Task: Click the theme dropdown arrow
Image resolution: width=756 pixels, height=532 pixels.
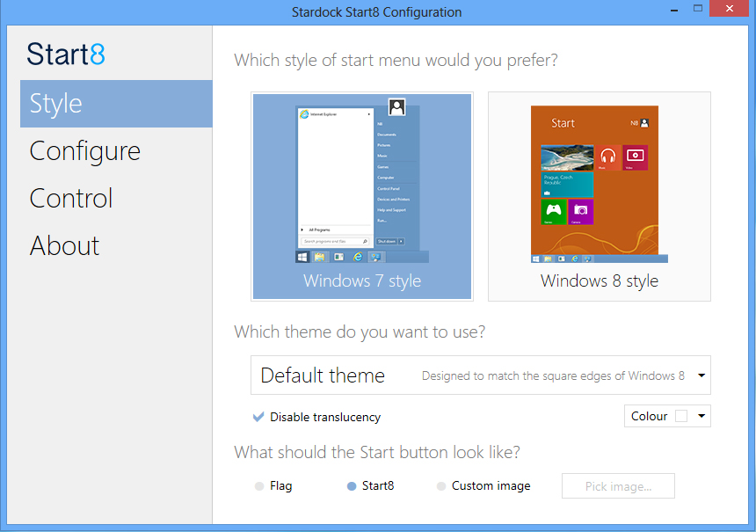Action: [701, 375]
